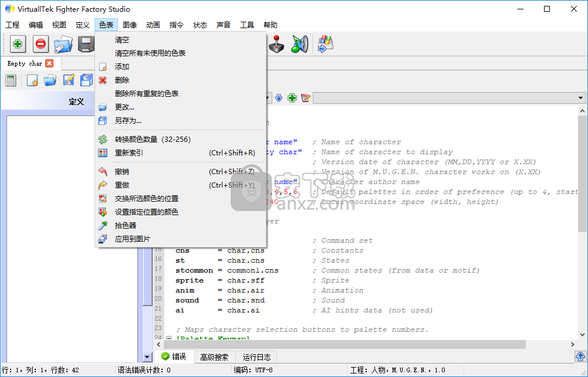Select 重新索引 menu entry
This screenshot has width=588, height=377.
[180, 153]
